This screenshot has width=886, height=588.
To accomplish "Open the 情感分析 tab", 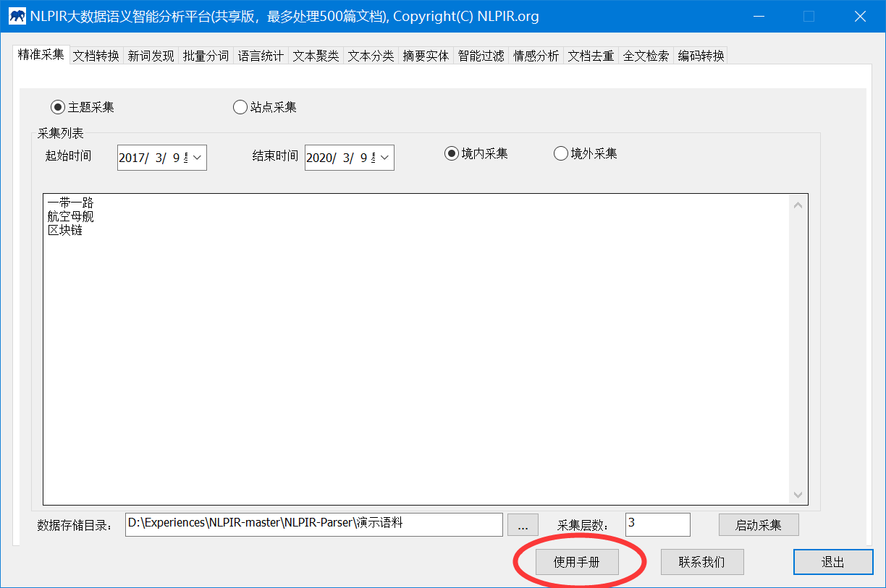I will pyautogui.click(x=536, y=54).
